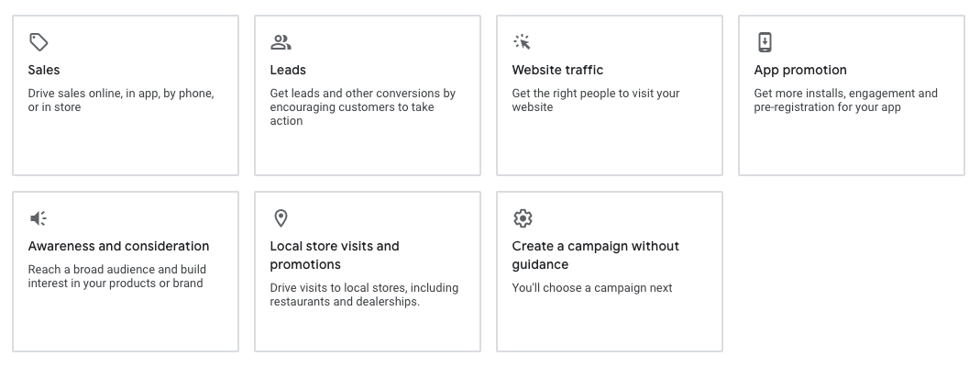Choose the Awareness and consideration heading
The image size is (980, 367).
click(118, 246)
